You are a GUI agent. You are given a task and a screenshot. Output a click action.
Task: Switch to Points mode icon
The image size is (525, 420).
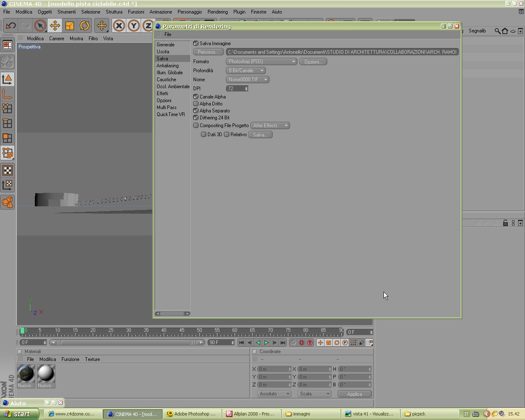pyautogui.click(x=7, y=108)
